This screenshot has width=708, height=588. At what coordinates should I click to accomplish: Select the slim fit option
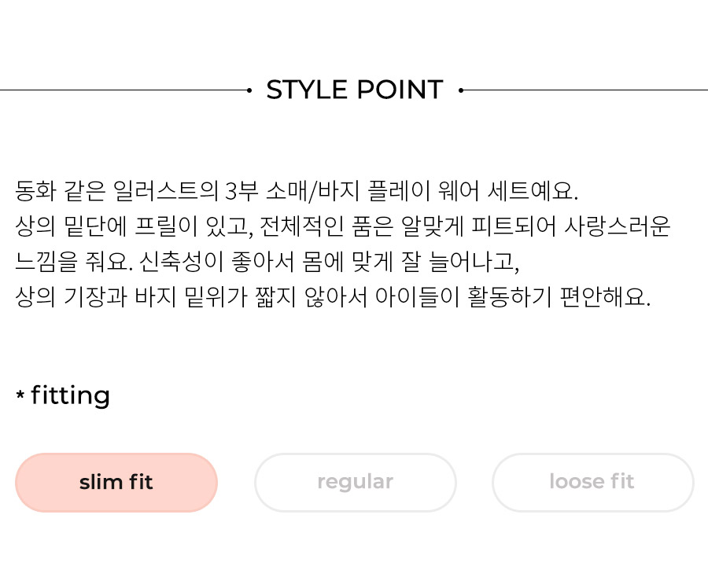(116, 483)
